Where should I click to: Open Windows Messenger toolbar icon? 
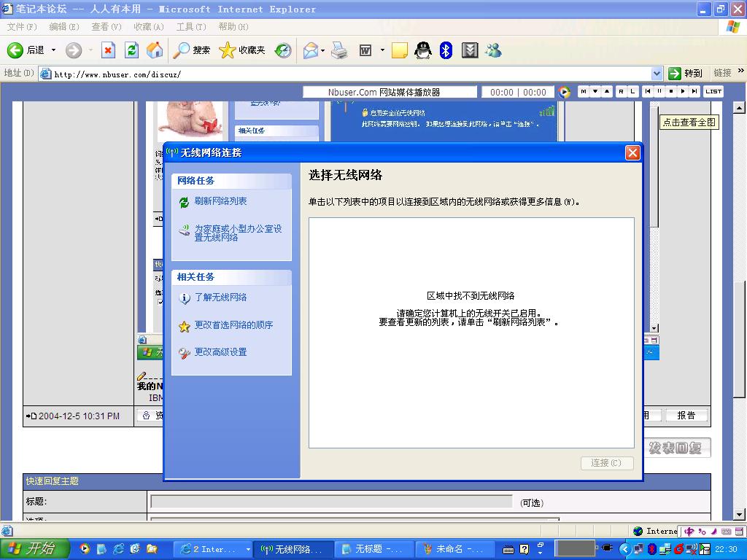click(x=494, y=50)
